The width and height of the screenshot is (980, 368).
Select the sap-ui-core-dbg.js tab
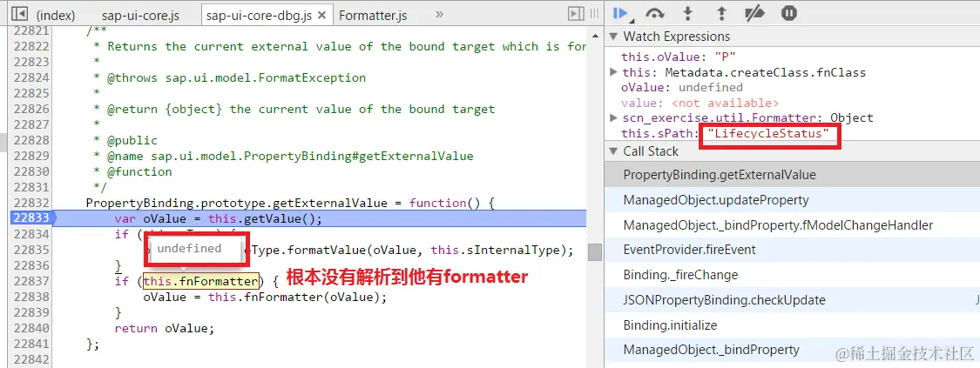[259, 15]
